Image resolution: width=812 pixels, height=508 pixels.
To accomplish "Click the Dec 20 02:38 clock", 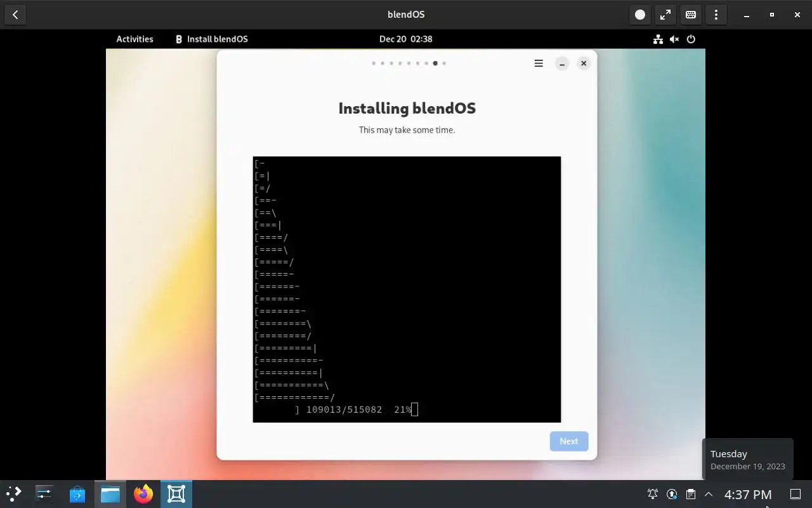I will click(406, 39).
